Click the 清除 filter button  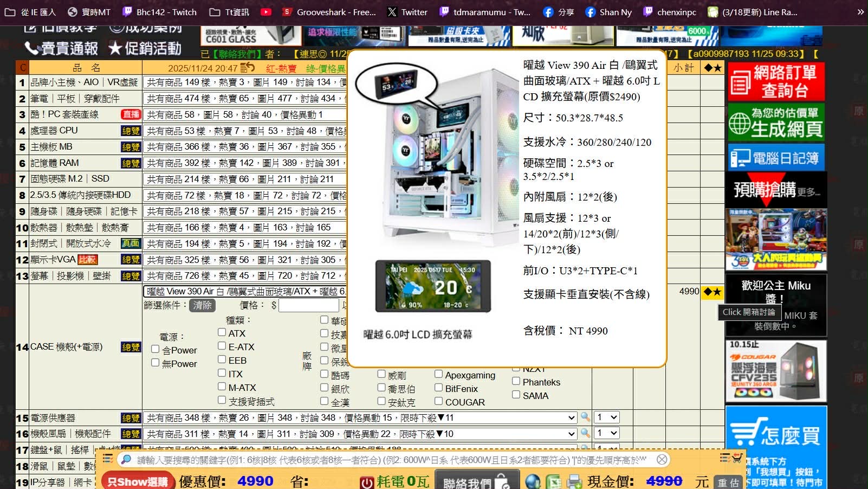tap(202, 305)
